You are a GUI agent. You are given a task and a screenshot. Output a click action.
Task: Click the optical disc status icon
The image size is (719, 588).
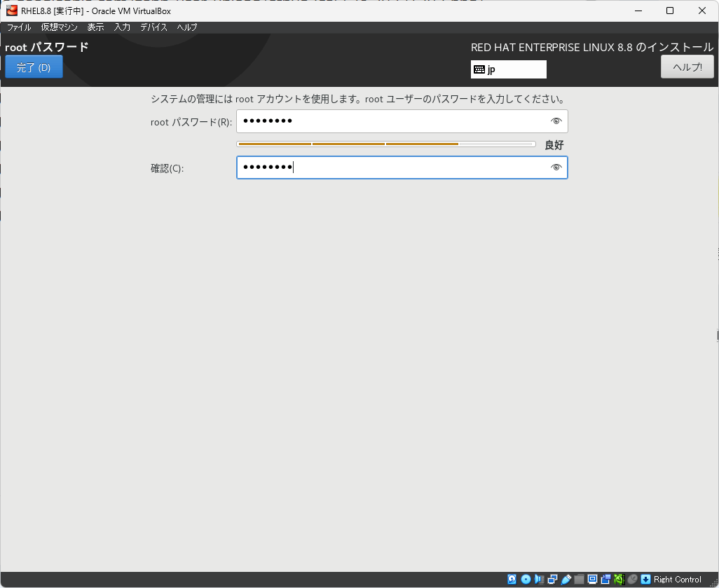[x=526, y=580]
